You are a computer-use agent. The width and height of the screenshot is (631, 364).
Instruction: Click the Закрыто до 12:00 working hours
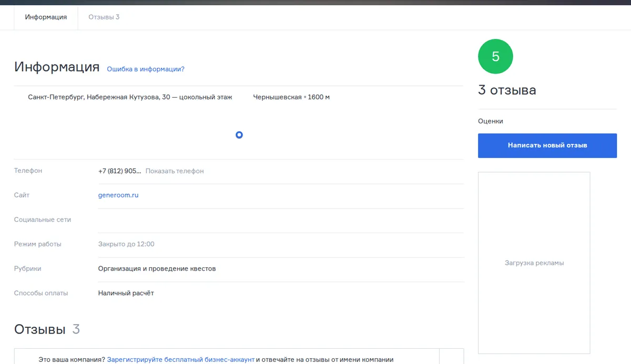tap(126, 244)
